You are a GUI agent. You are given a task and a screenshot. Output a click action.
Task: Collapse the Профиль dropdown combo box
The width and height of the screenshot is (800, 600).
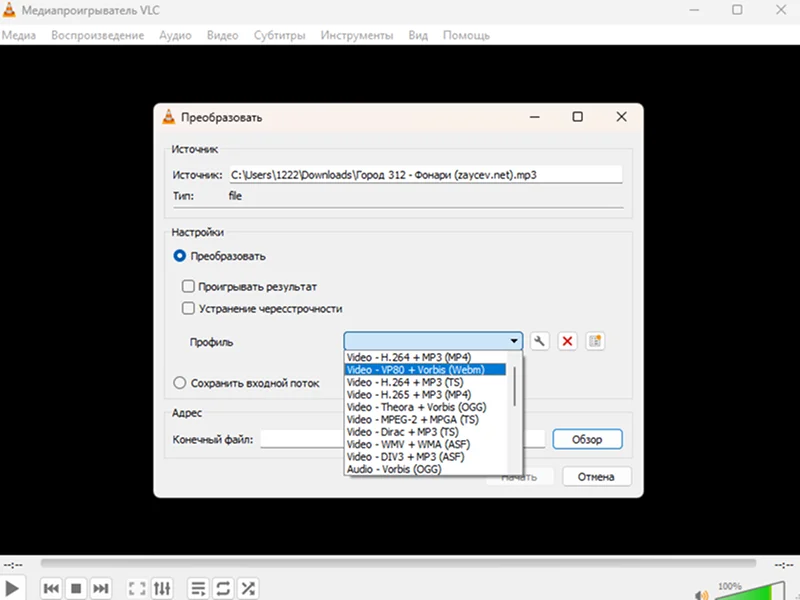pos(433,341)
